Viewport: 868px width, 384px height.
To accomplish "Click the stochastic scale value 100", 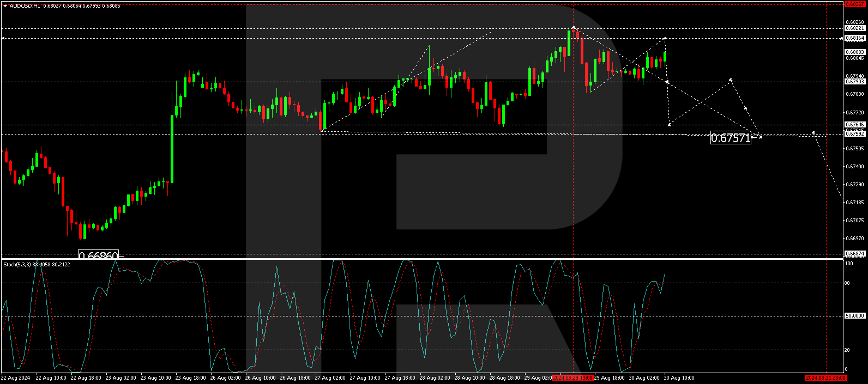I will click(849, 264).
